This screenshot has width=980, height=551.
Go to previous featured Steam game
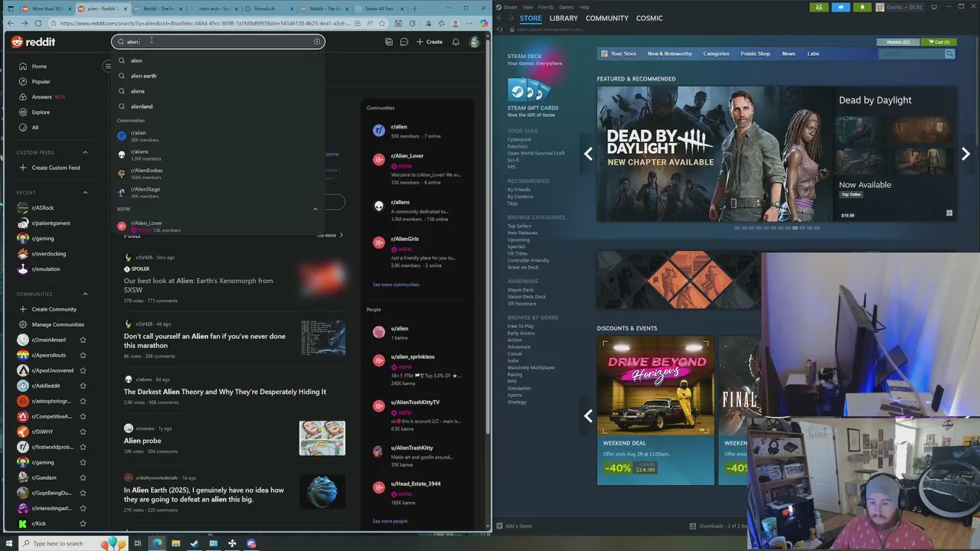click(588, 154)
